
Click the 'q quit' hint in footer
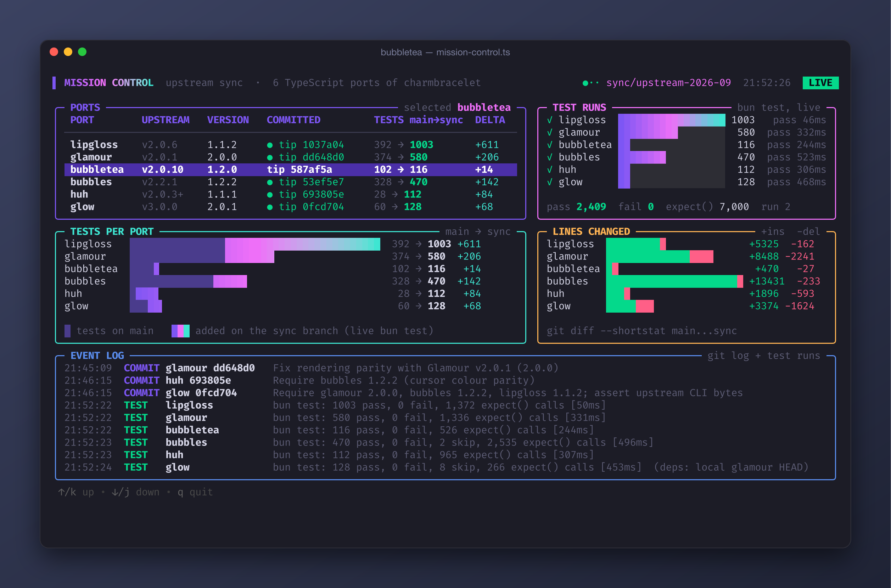[x=195, y=492]
